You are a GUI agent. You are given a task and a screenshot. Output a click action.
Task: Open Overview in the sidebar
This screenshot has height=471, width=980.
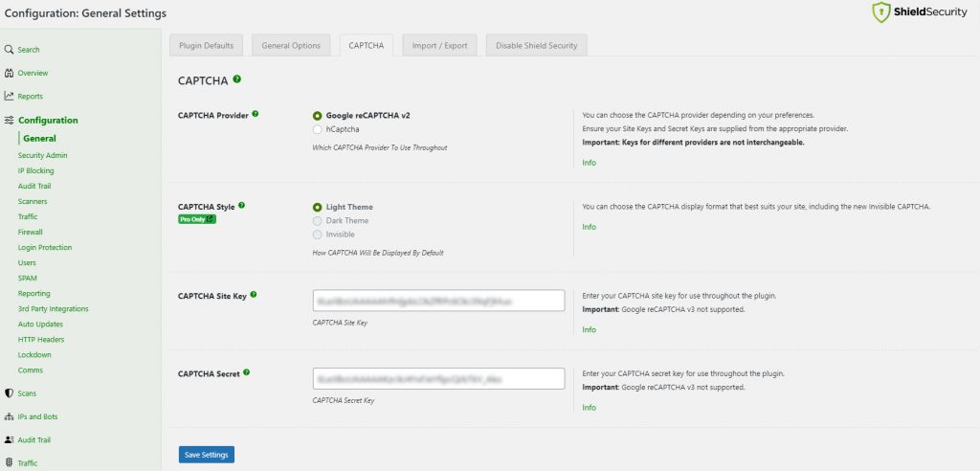33,73
